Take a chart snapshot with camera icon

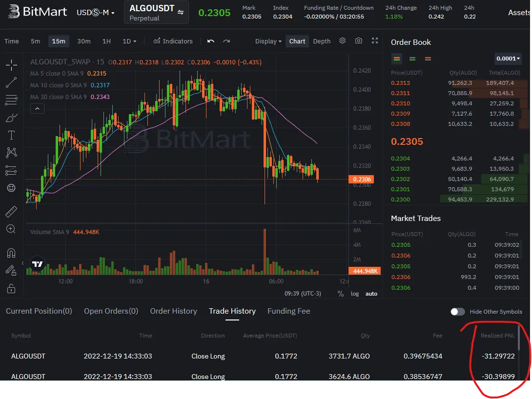358,40
